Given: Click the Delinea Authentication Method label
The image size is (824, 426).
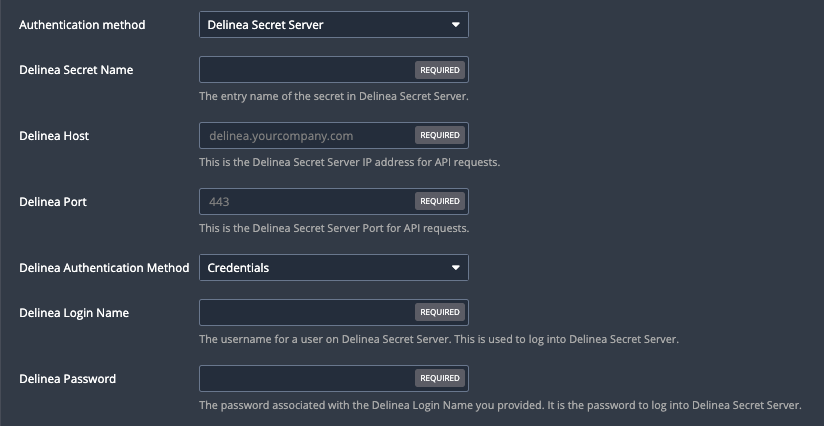Looking at the screenshot, I should coord(104,268).
